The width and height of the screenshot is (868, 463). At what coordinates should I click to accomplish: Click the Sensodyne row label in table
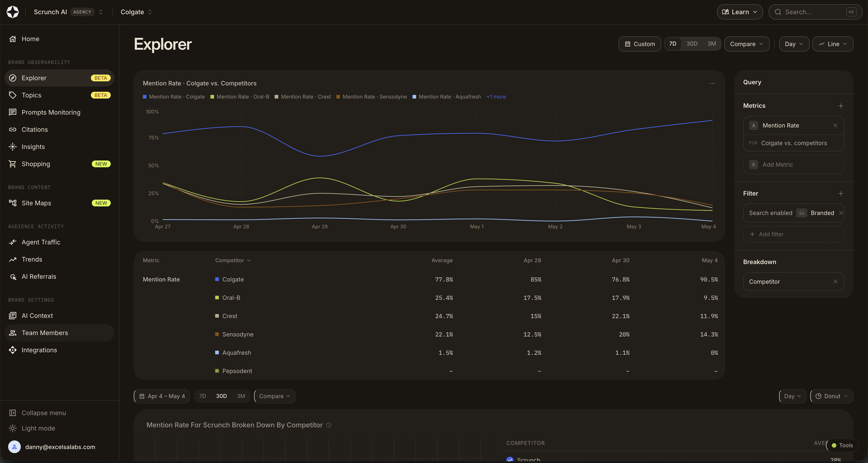tap(238, 334)
